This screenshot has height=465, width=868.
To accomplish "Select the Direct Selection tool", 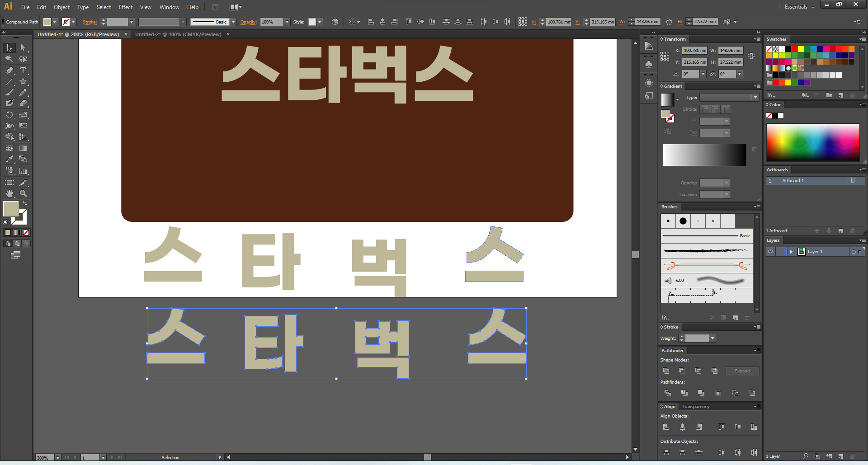I will click(x=23, y=48).
